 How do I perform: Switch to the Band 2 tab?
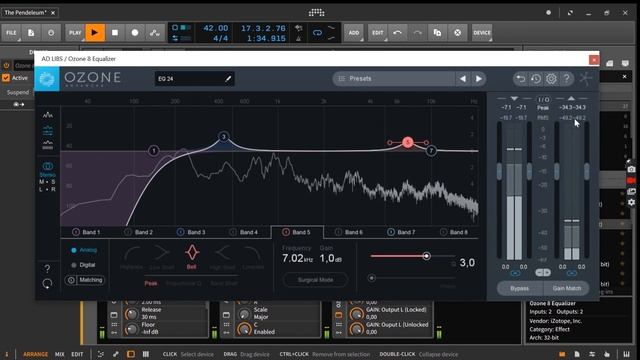[139, 232]
